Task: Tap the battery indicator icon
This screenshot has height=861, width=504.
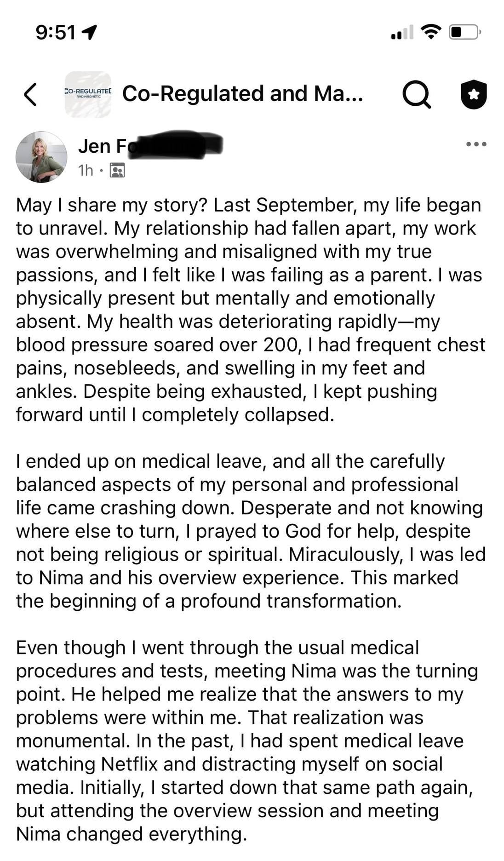Action: click(464, 32)
